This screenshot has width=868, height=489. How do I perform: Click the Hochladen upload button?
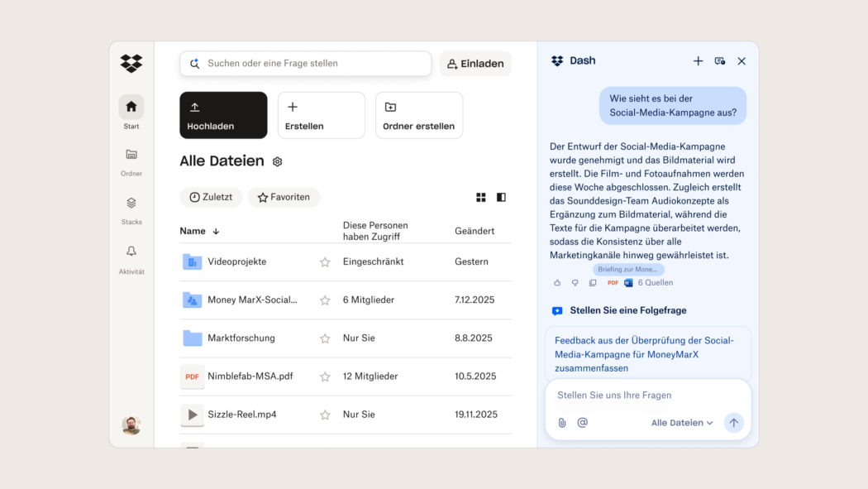[223, 115]
